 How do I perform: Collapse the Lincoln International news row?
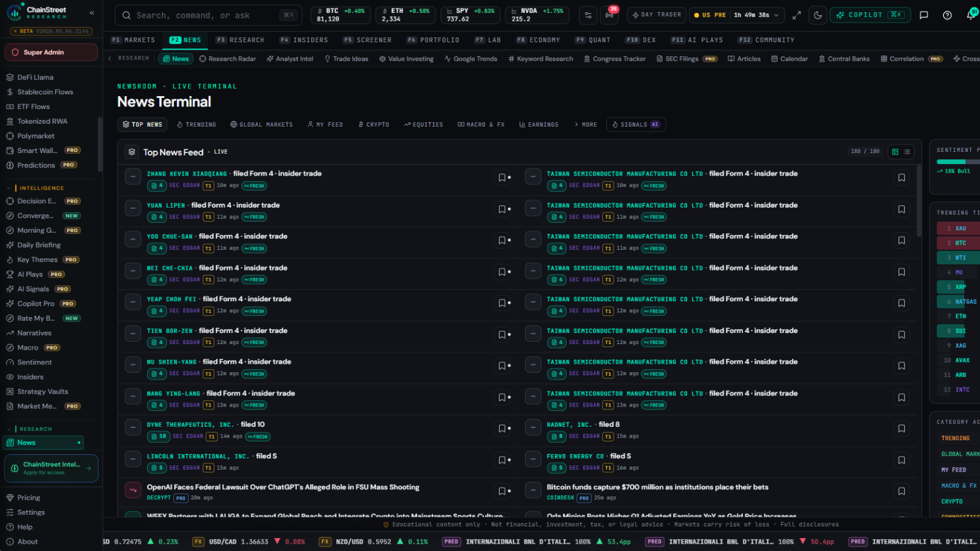[133, 459]
